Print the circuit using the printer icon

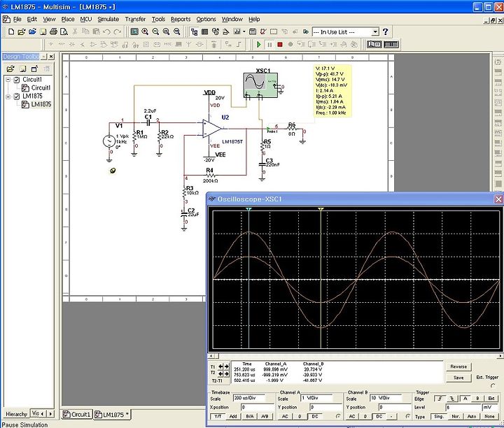pyautogui.click(x=53, y=31)
